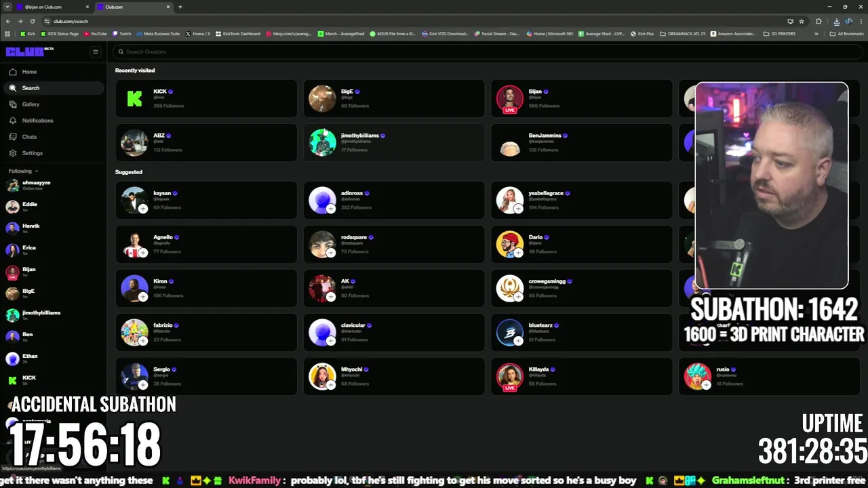The height and width of the screenshot is (488, 868).
Task: Open the Chrome profile avatar
Action: [x=849, y=21]
